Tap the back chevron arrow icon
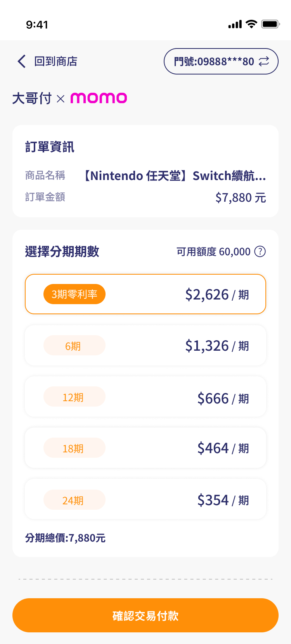Viewport: 291px width, 644px height. (22, 61)
